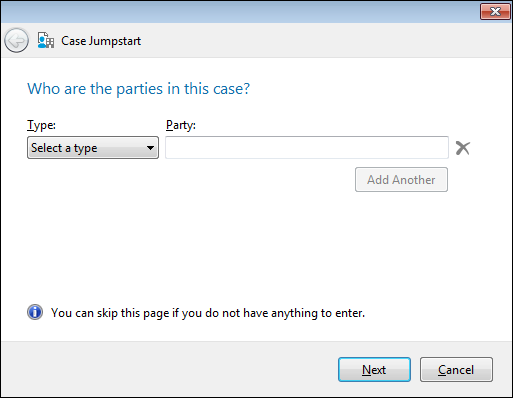Click the Add Another button

[x=401, y=180]
